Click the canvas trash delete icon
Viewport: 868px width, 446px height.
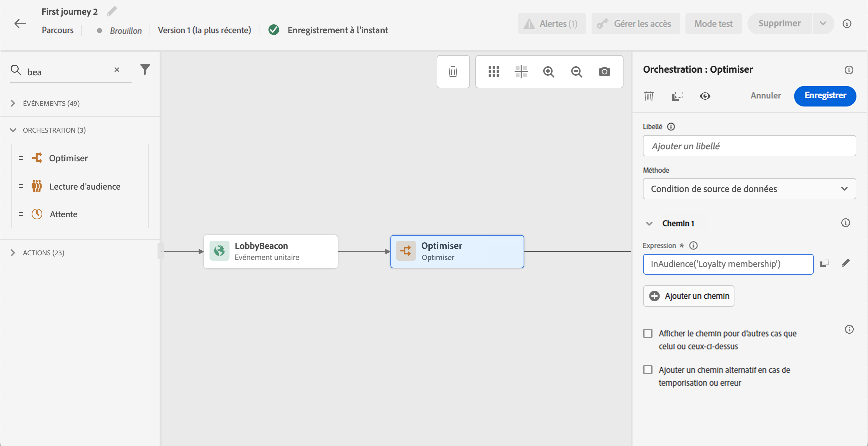453,71
